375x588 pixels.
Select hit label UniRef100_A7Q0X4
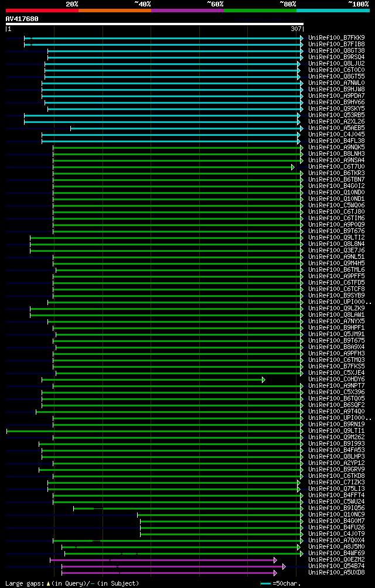336,541
